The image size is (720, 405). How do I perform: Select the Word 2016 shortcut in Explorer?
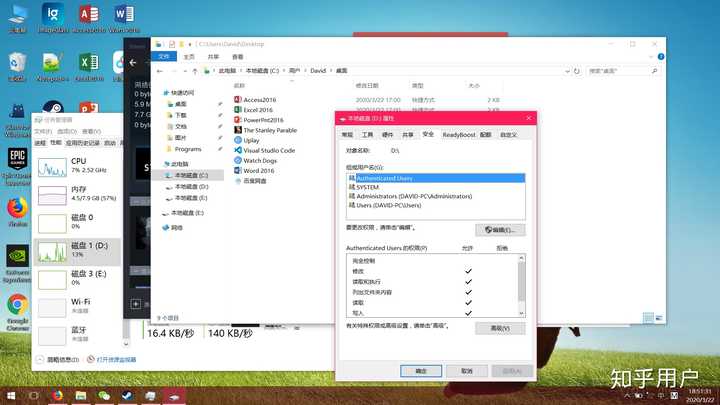[x=254, y=170]
